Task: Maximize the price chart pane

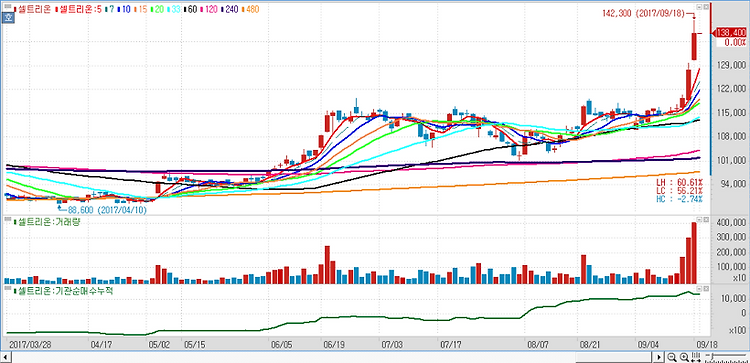Action: pos(706,7)
